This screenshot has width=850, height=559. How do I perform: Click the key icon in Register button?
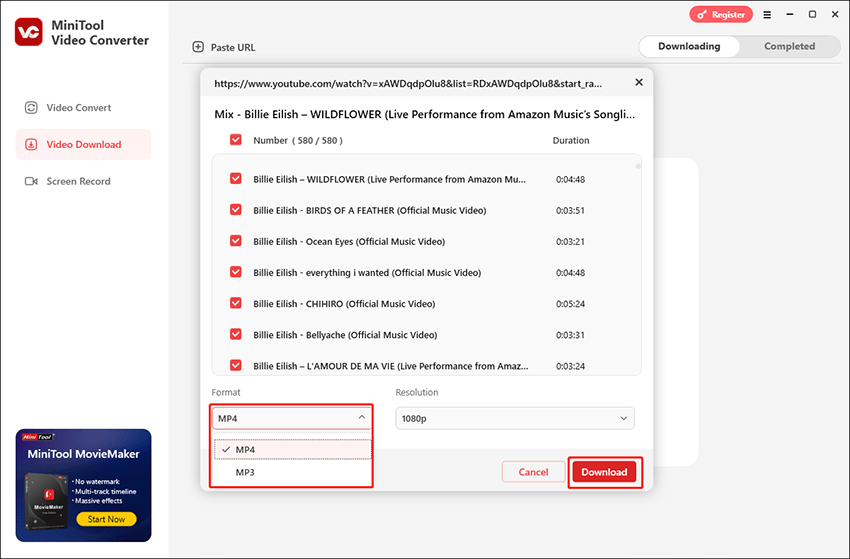(x=702, y=15)
